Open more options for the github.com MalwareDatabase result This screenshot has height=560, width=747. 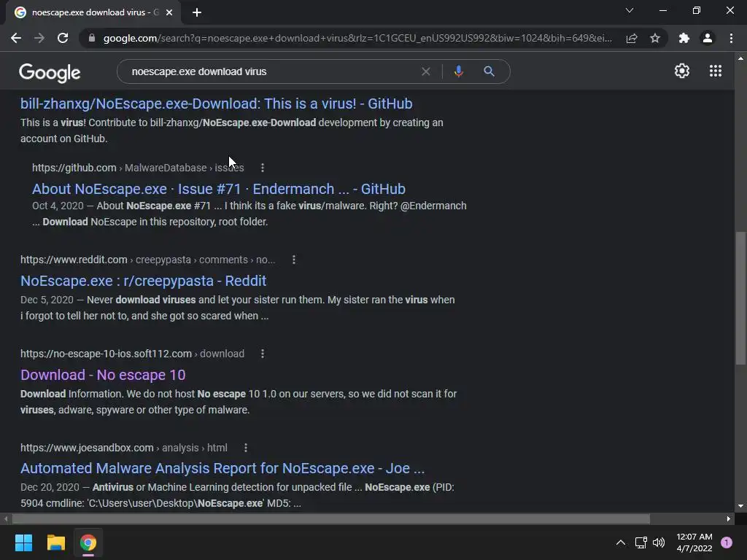(x=263, y=168)
